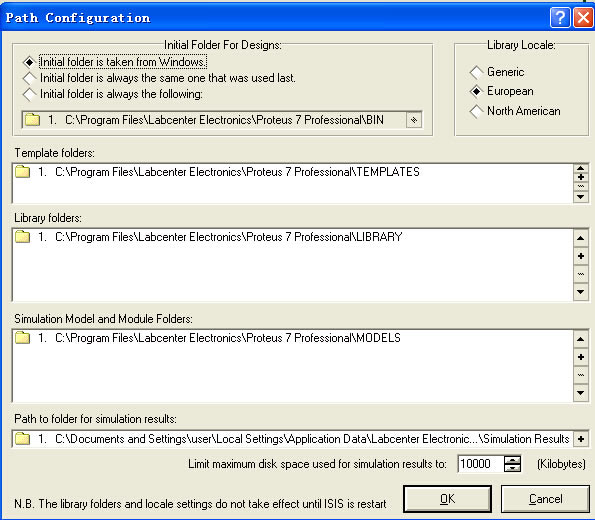Image resolution: width=595 pixels, height=520 pixels.
Task: Add new template folder plus icon
Action: pyautogui.click(x=581, y=177)
